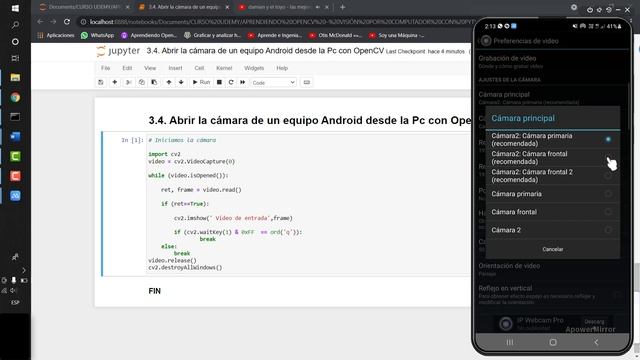Open the View menu in Jupyter
Image resolution: width=640 pixels, height=360 pixels.
pyautogui.click(x=150, y=68)
